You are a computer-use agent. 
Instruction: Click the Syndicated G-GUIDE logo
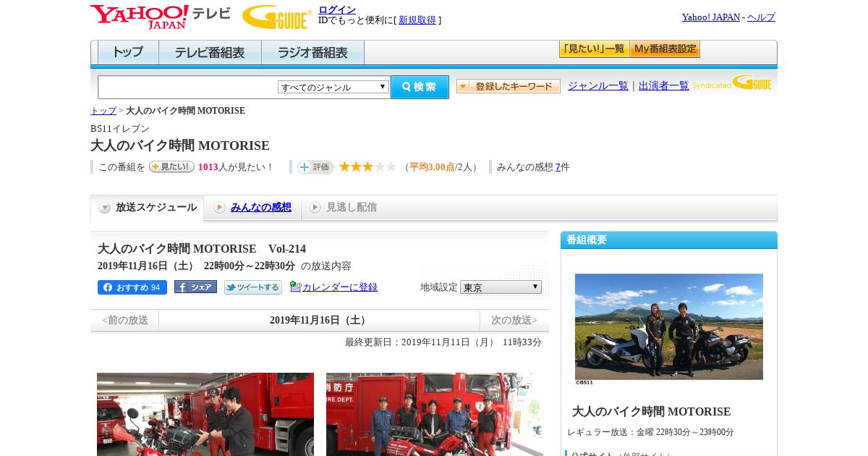point(732,83)
